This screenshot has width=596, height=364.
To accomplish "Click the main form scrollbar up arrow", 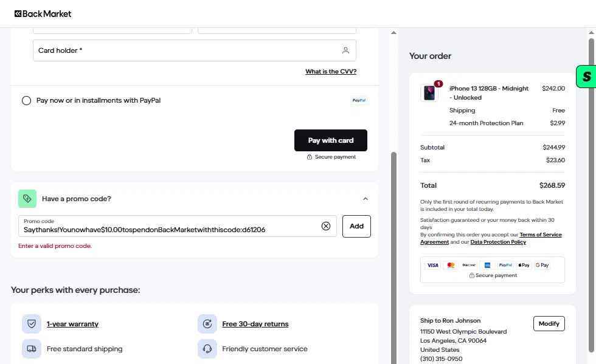I will click(x=394, y=33).
